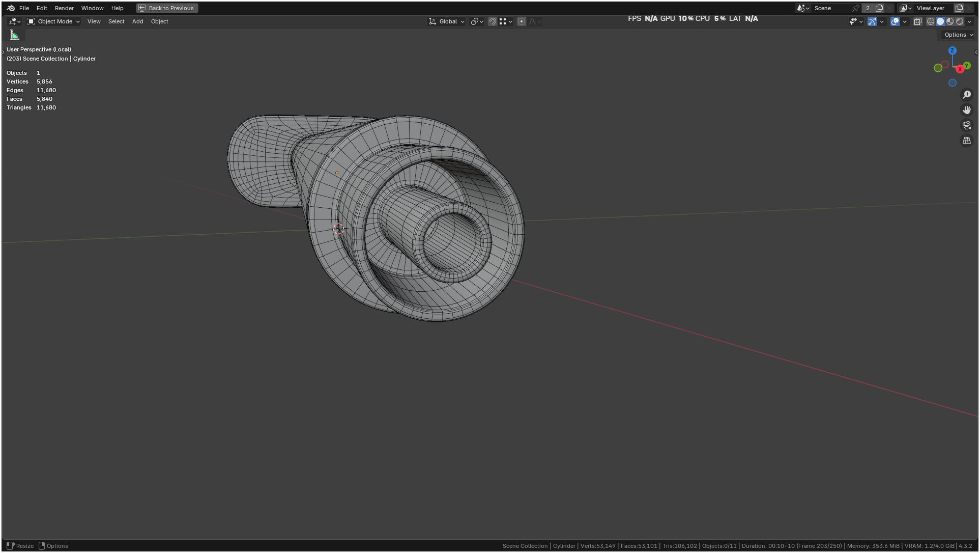Open the Object Mode dropdown
The image size is (980, 553).
(x=54, y=21)
